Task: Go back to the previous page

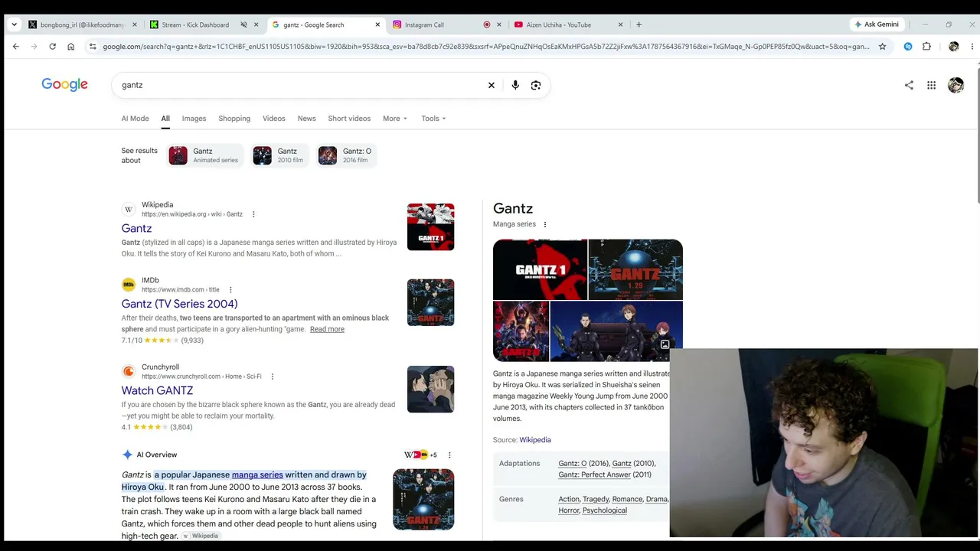Action: tap(15, 46)
